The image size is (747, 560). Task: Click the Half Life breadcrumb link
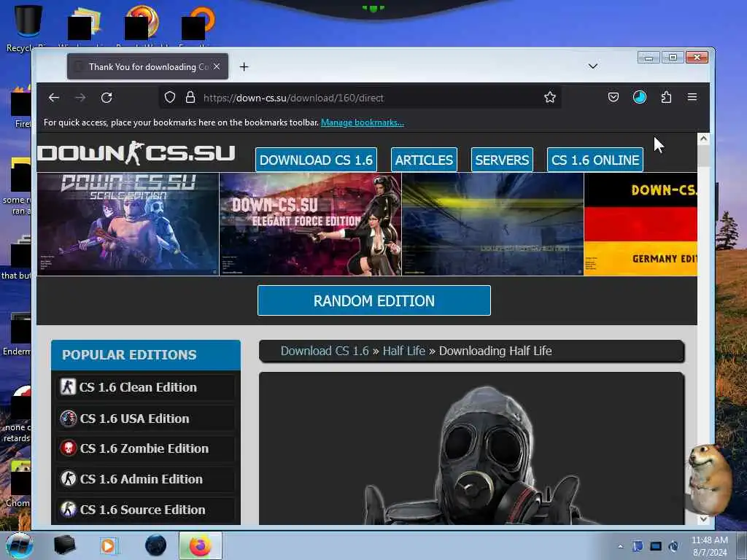[404, 351]
